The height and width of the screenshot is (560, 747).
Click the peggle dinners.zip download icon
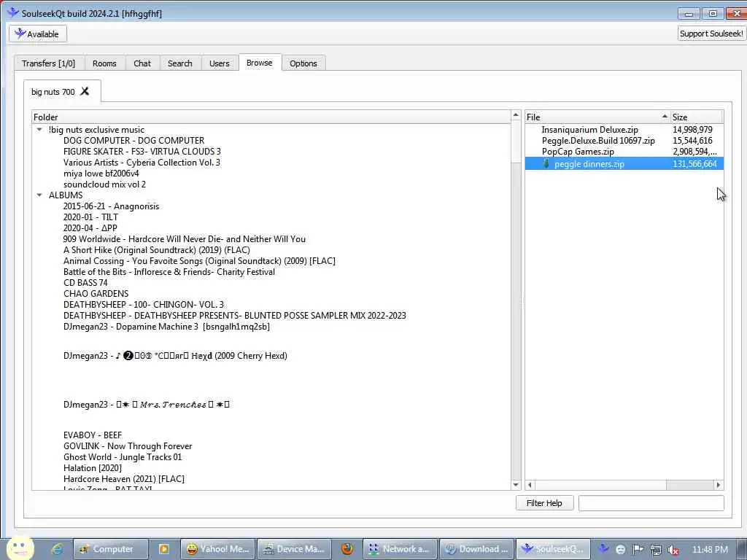[546, 164]
